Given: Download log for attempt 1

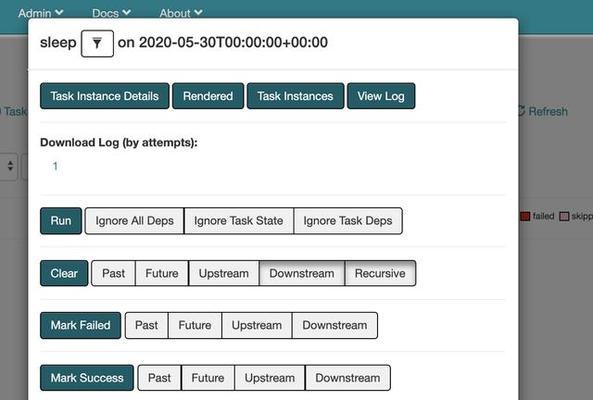Looking at the screenshot, I should (55, 166).
